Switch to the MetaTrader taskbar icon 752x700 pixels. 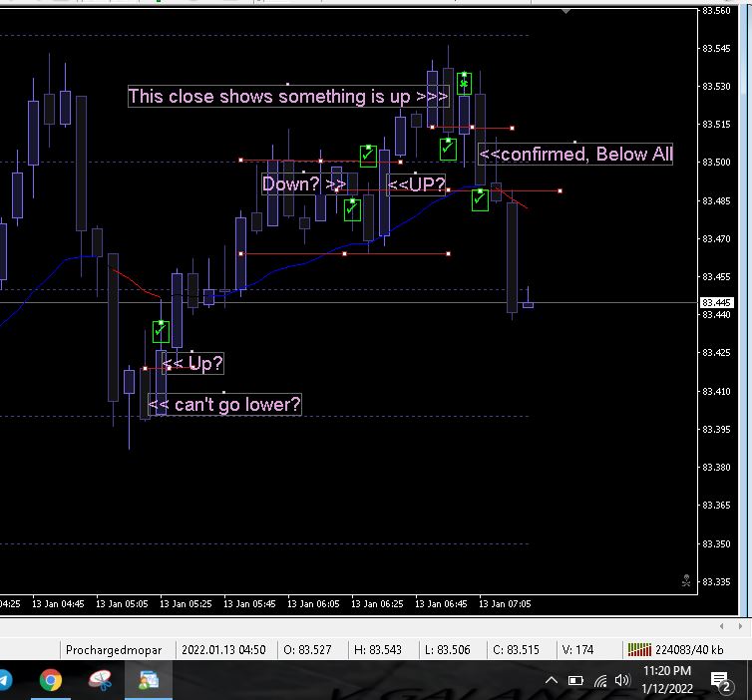149,680
